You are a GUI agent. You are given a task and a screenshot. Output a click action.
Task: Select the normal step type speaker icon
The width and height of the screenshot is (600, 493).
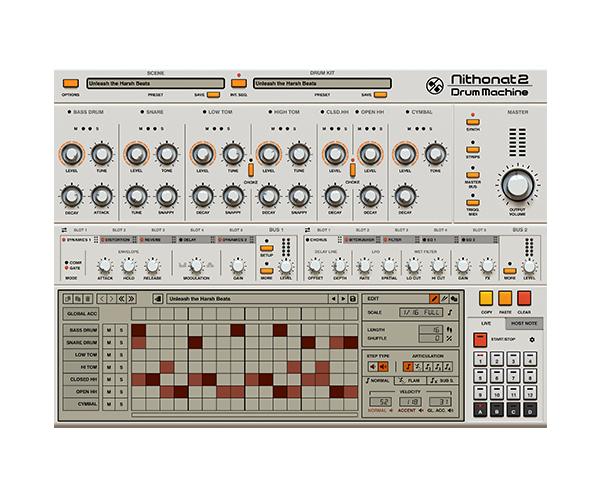(x=373, y=367)
